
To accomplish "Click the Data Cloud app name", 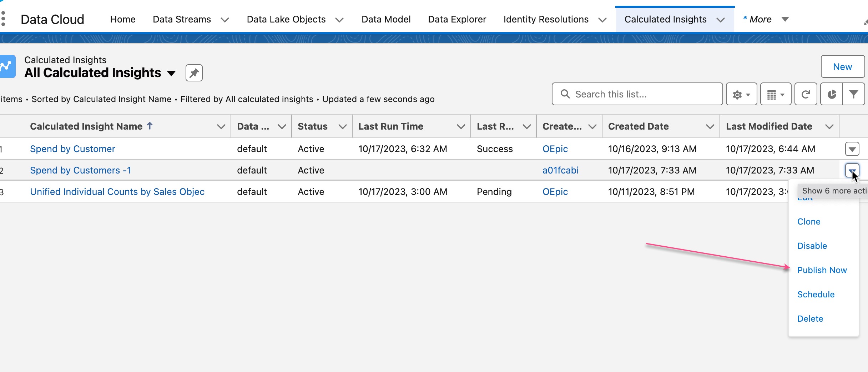I will 52,19.
